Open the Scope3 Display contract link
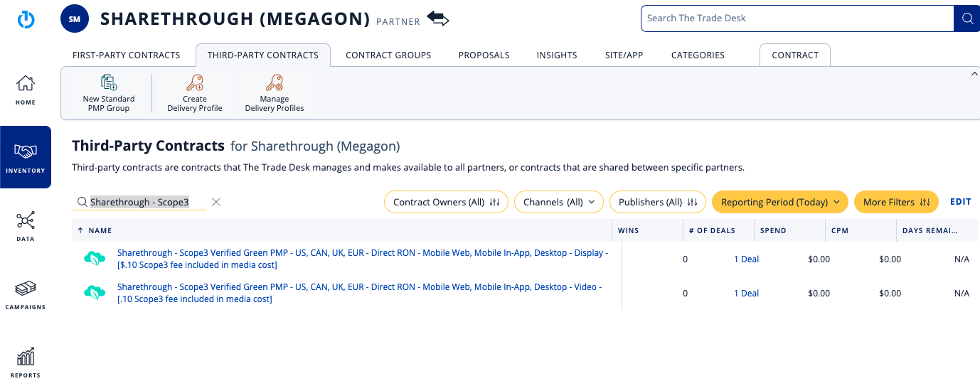Screen dimensions: 980x381 [363, 259]
